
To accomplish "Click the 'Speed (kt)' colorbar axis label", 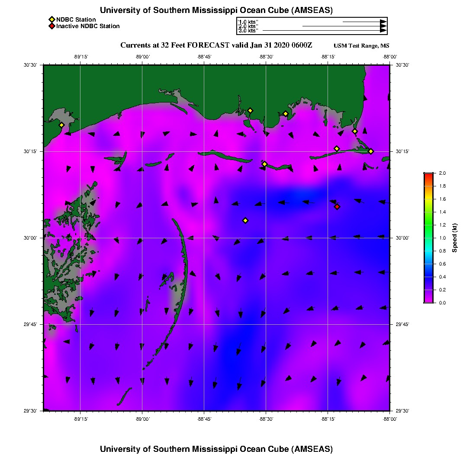I will pos(454,238).
